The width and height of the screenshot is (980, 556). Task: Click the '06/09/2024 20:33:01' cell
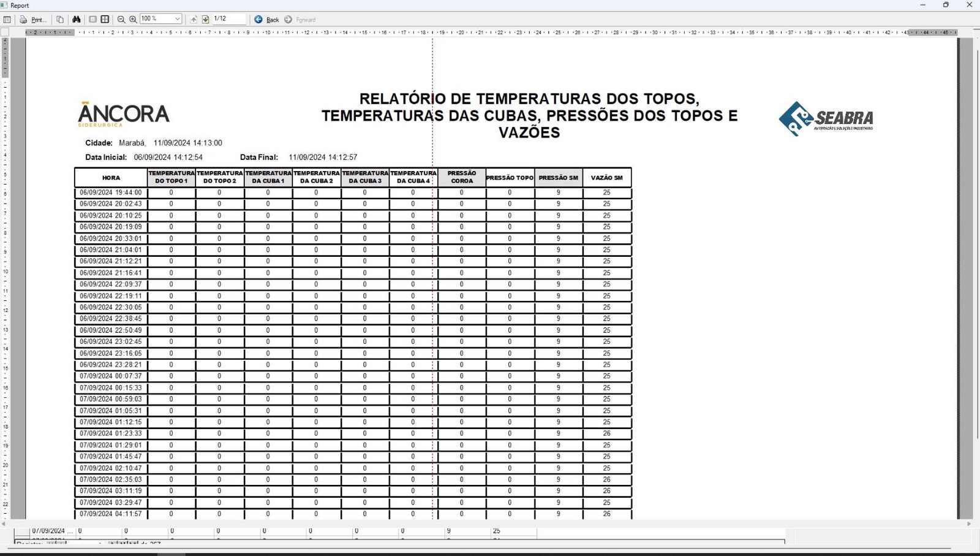[x=111, y=238]
